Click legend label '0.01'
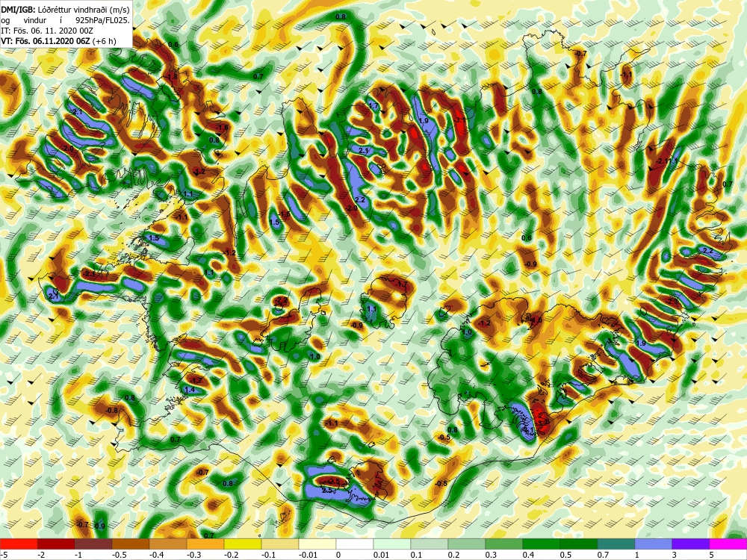747x560 pixels. coord(382,555)
